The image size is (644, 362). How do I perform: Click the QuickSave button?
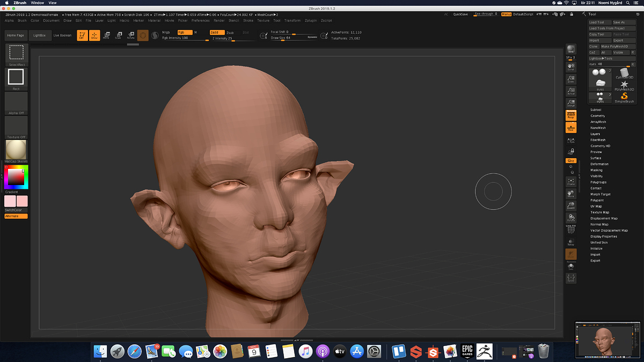460,14
